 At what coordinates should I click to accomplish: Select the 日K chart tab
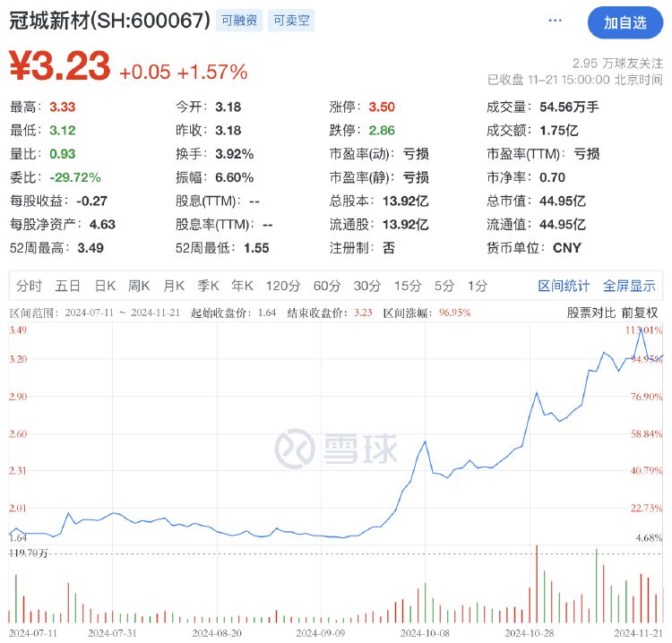tap(106, 286)
